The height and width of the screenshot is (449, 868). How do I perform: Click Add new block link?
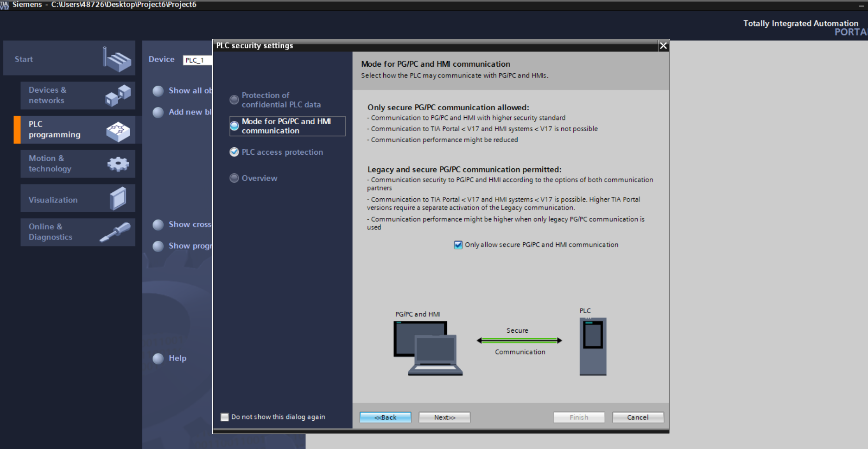point(190,112)
